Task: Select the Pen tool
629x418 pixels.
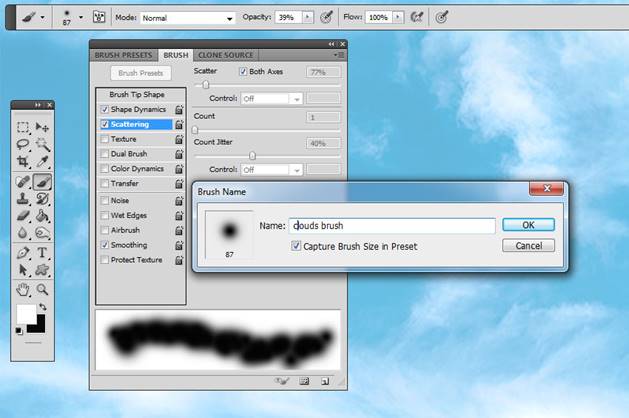Action: point(23,253)
